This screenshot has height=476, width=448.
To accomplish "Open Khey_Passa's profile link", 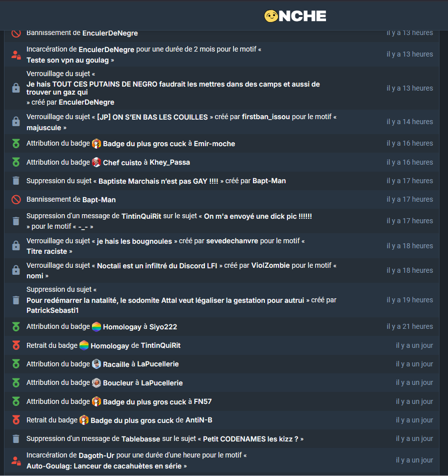I will click(169, 162).
